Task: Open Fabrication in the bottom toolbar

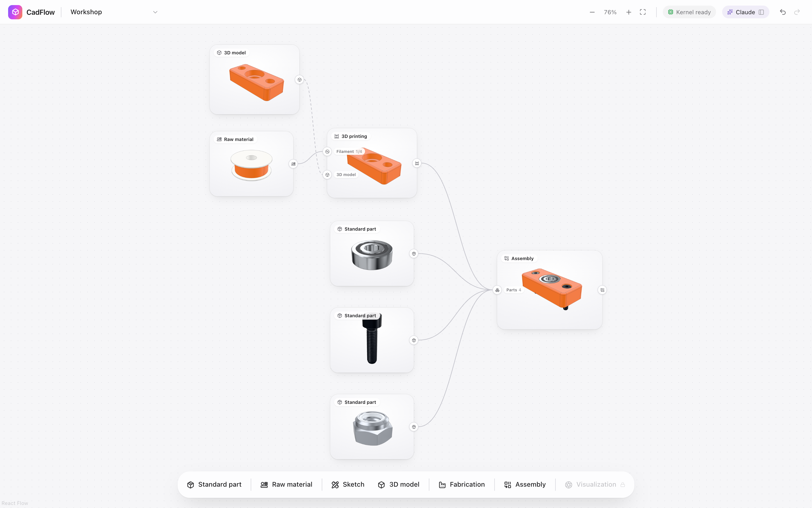Action: 462,484
